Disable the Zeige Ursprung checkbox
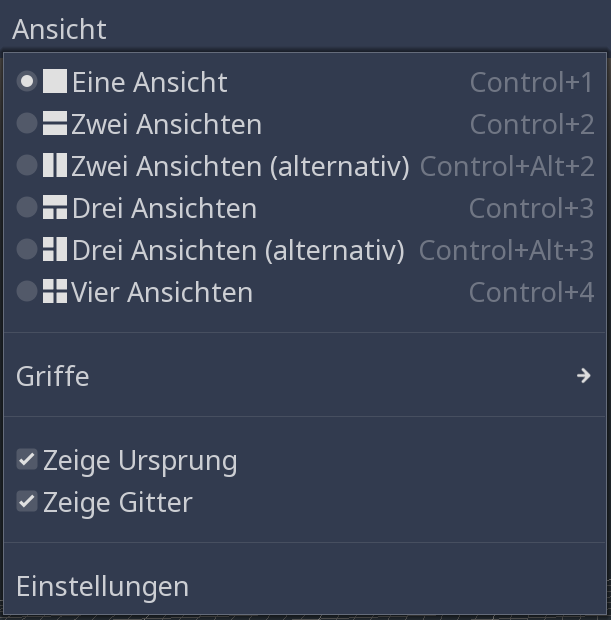611x620 pixels. coord(27,459)
